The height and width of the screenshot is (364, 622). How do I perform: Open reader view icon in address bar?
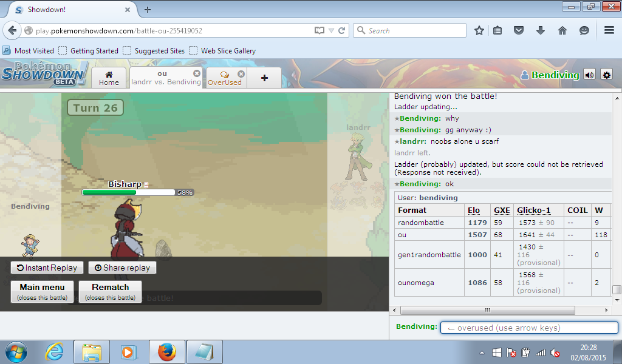tap(320, 30)
